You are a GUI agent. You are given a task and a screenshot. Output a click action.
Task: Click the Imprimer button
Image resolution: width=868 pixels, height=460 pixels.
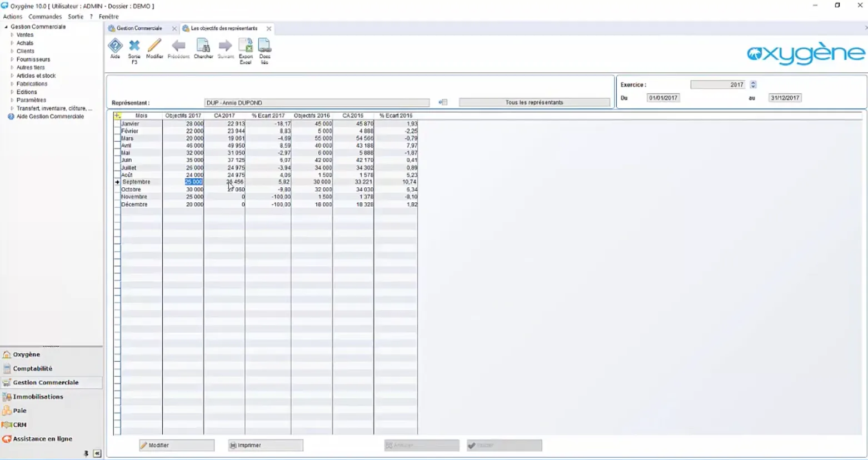pyautogui.click(x=266, y=445)
